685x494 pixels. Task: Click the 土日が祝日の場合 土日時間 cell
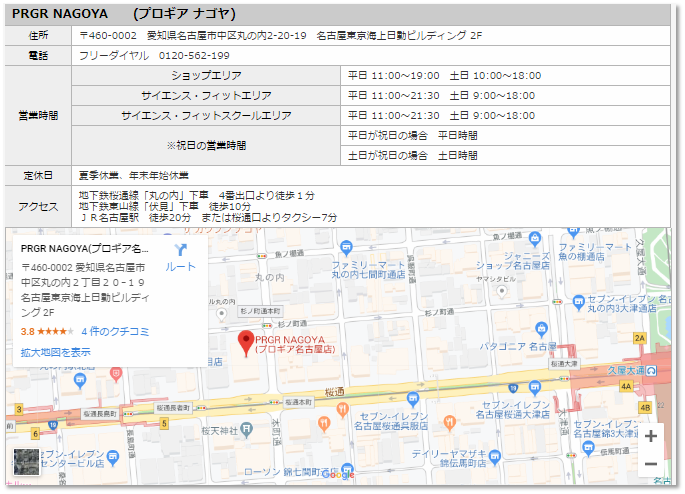coord(505,155)
